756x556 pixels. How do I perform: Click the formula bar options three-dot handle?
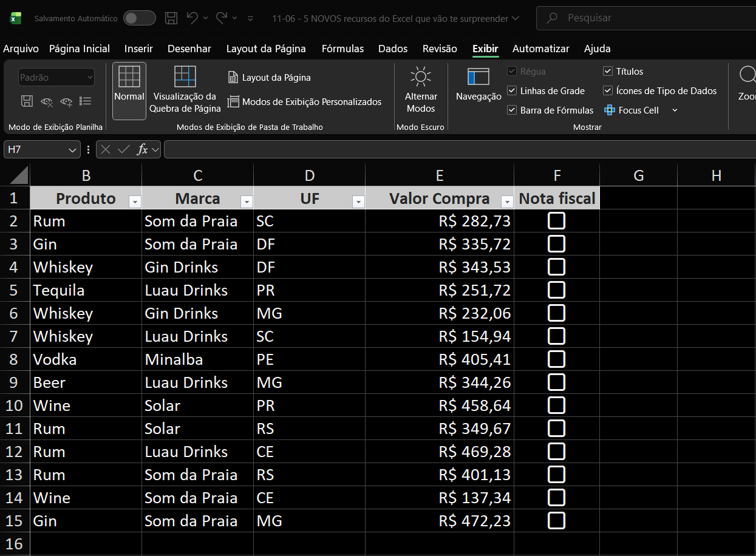tap(89, 149)
